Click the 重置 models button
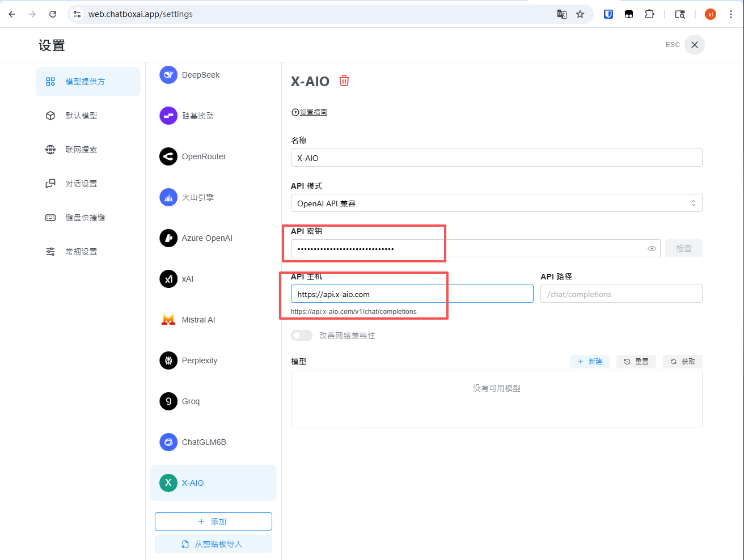 [636, 362]
